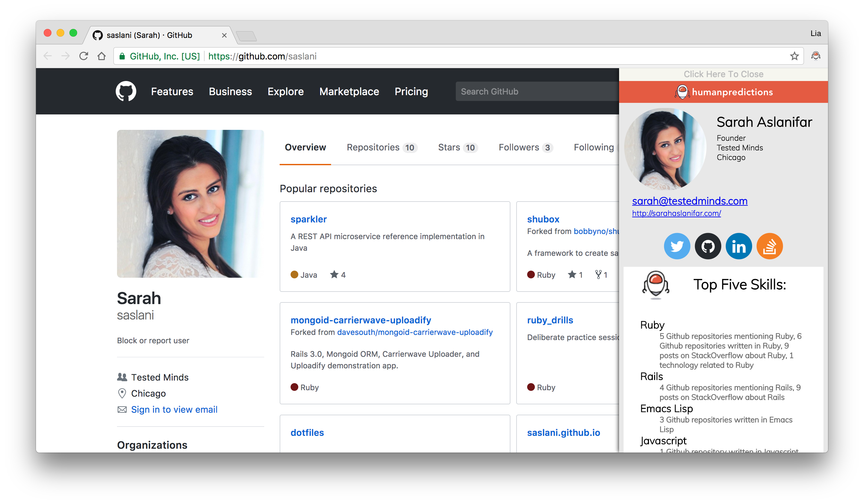This screenshot has height=504, width=864.
Task: Click sarah@testedminds.com email link
Action: tap(689, 201)
